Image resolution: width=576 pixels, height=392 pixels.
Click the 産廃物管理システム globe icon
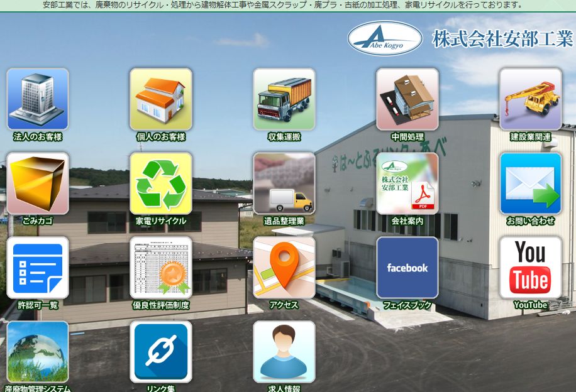coord(38,352)
